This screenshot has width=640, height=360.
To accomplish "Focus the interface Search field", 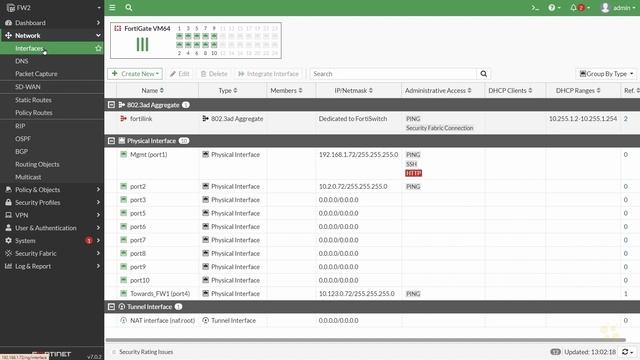I will tap(393, 74).
